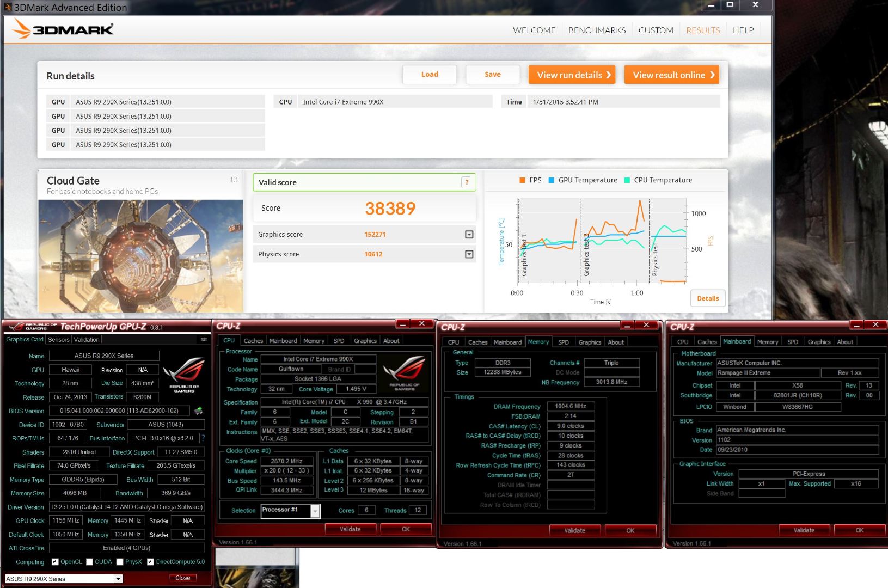This screenshot has height=588, width=888.
Task: Open the CUSTOM tab
Action: click(x=656, y=30)
